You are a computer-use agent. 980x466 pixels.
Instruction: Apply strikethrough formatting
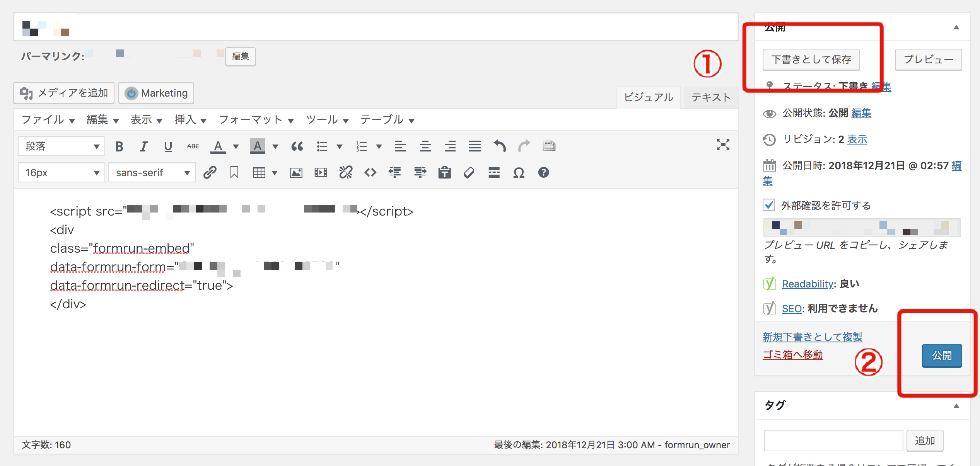(x=193, y=146)
